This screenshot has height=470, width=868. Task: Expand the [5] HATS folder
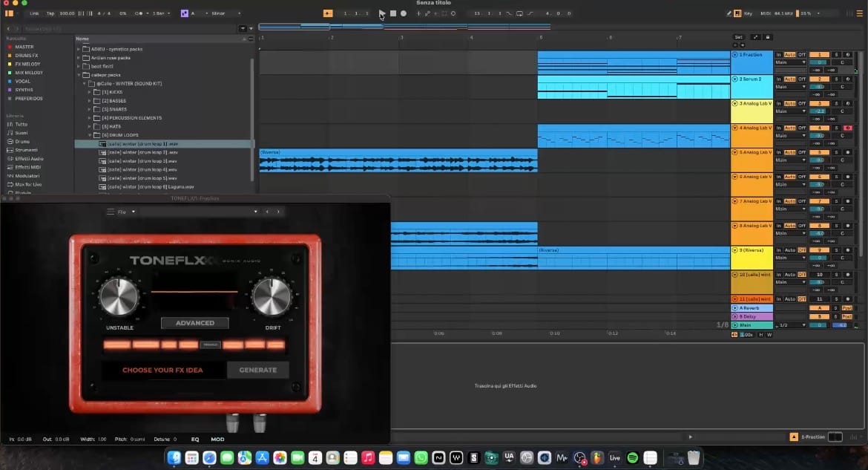(90, 126)
